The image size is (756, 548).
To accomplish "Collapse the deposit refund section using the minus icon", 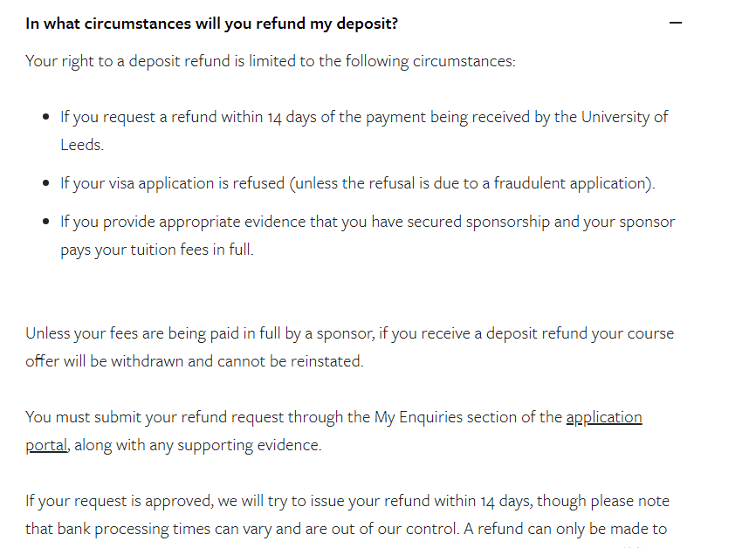I will (676, 23).
